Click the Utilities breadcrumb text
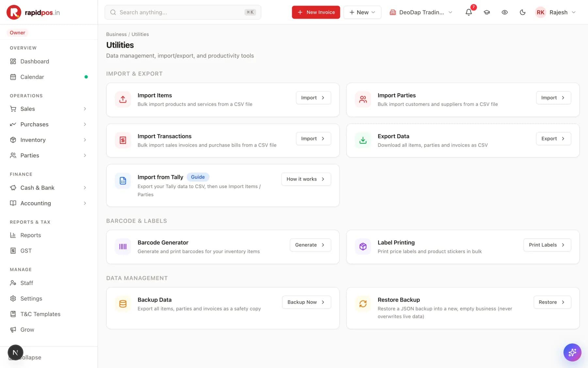The width and height of the screenshot is (588, 368). coord(140,34)
